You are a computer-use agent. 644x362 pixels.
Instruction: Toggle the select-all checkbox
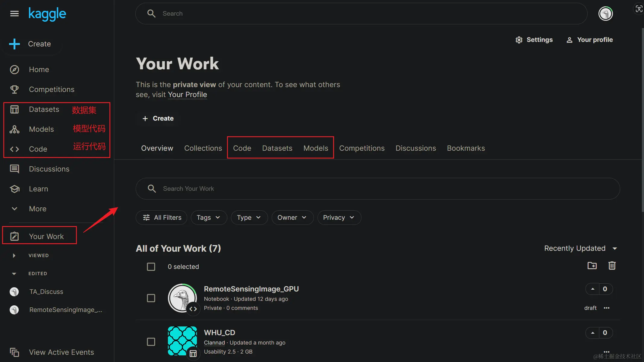tap(151, 267)
